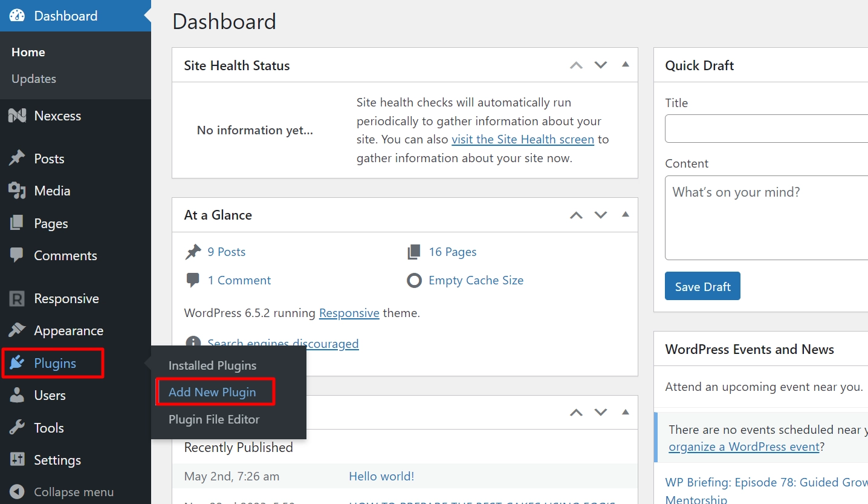
Task: Click the No information yet… text
Action: click(x=255, y=130)
